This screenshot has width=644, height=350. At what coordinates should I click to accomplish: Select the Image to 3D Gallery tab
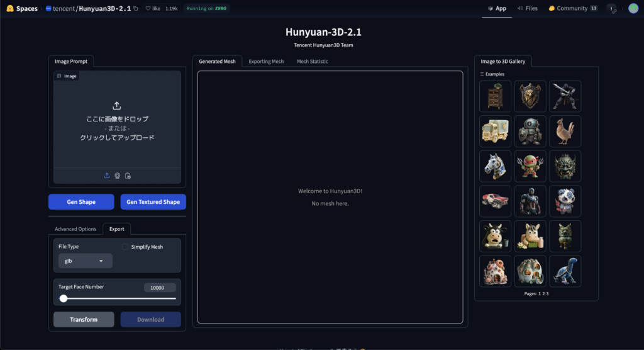pos(503,61)
